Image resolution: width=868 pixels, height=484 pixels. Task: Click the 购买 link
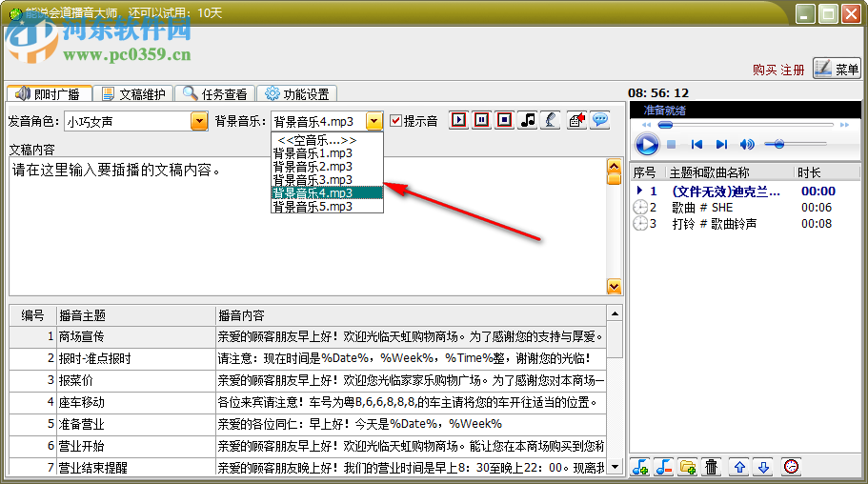(x=764, y=71)
